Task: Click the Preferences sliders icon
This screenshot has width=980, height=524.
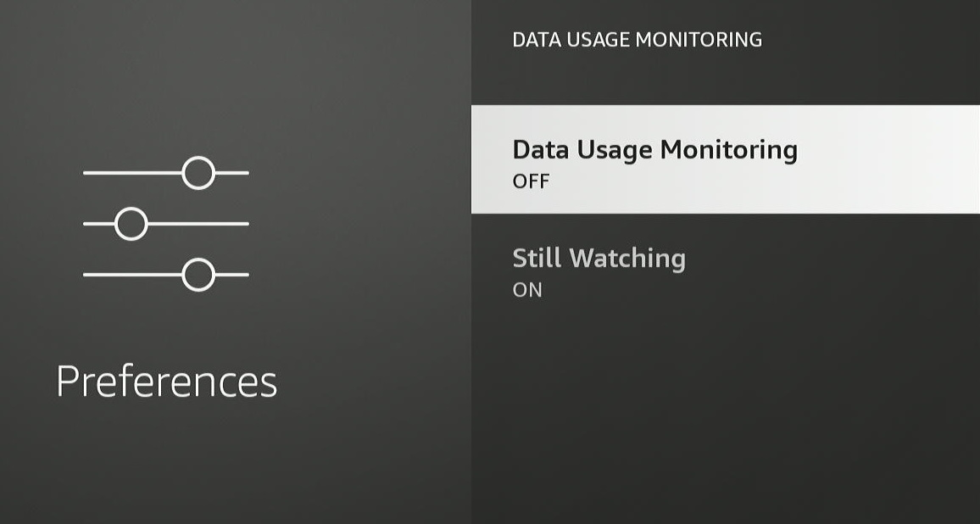Action: [165, 224]
